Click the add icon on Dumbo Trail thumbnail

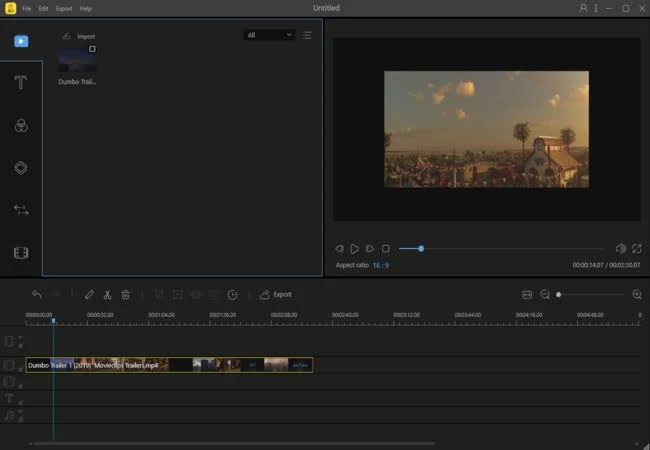click(92, 49)
